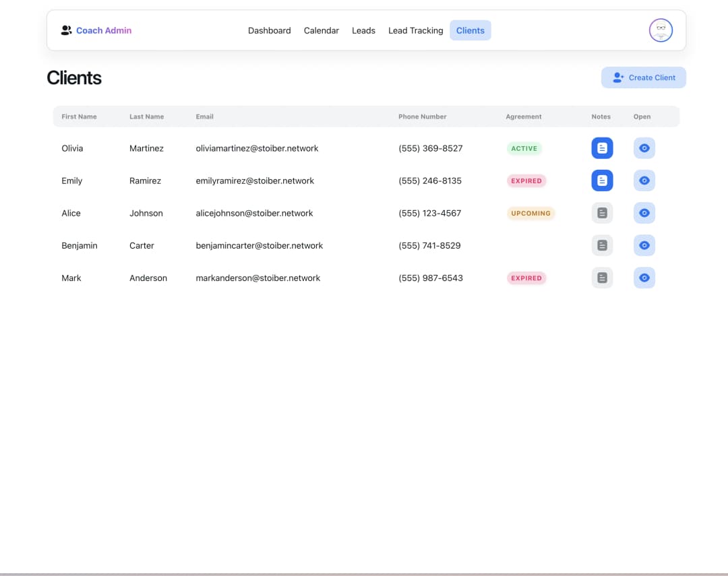
Task: Click phone number (555) 246-8135
Action: pos(430,181)
